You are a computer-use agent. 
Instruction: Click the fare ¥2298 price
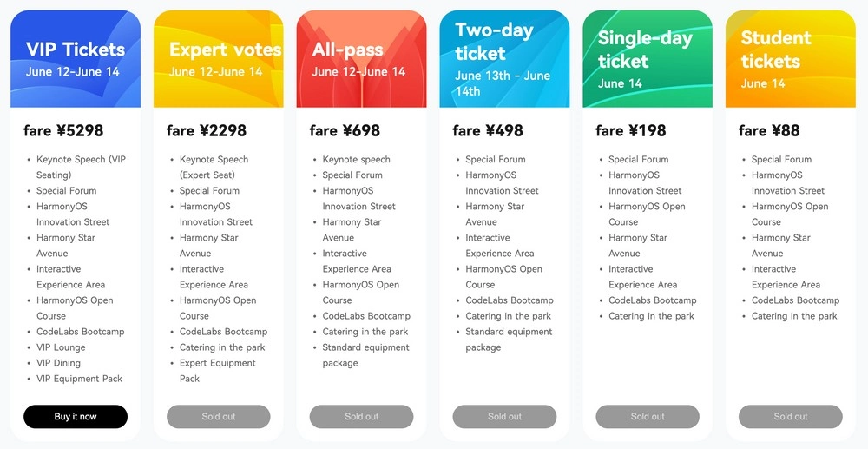(207, 130)
